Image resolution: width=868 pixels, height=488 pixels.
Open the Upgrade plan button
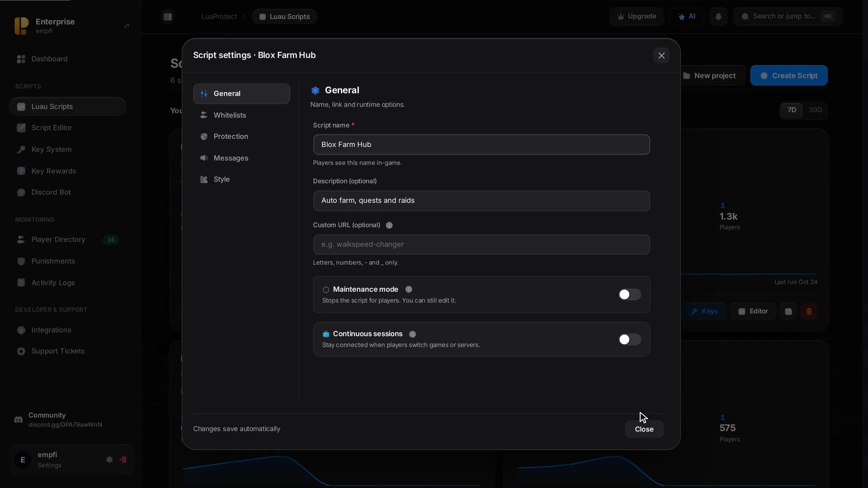pos(637,17)
